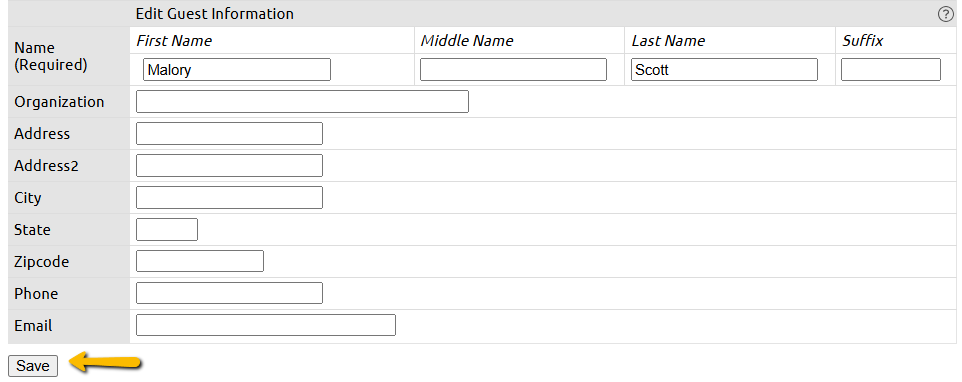
Task: Select the Organization input field
Action: click(302, 102)
